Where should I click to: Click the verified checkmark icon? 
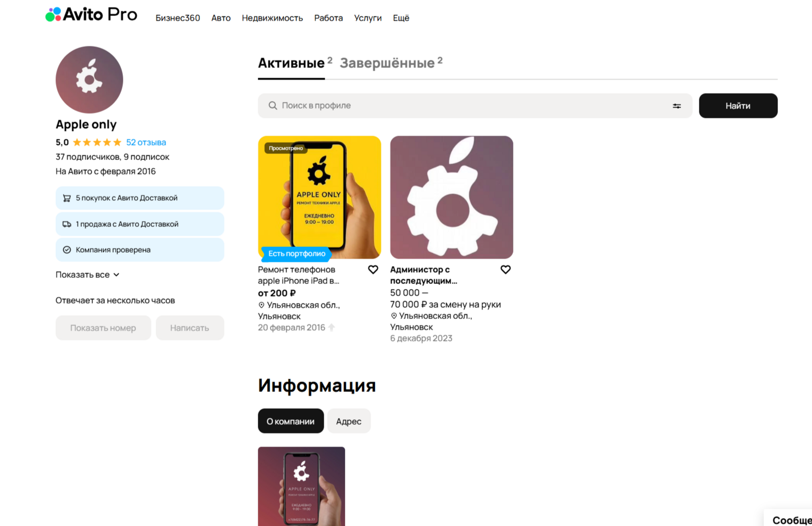point(67,250)
